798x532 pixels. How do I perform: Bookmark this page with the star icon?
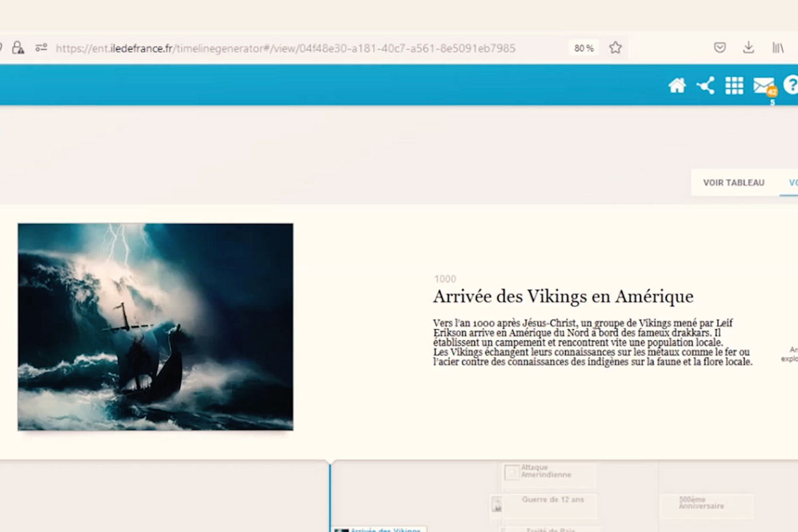pyautogui.click(x=616, y=48)
